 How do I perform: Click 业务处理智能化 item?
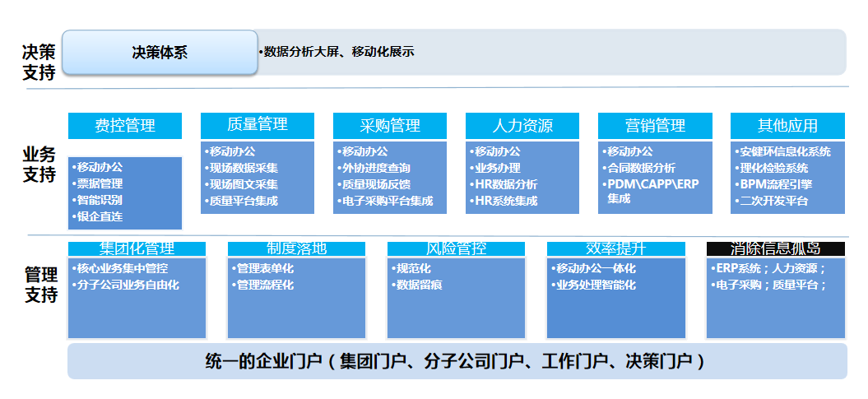click(x=593, y=285)
